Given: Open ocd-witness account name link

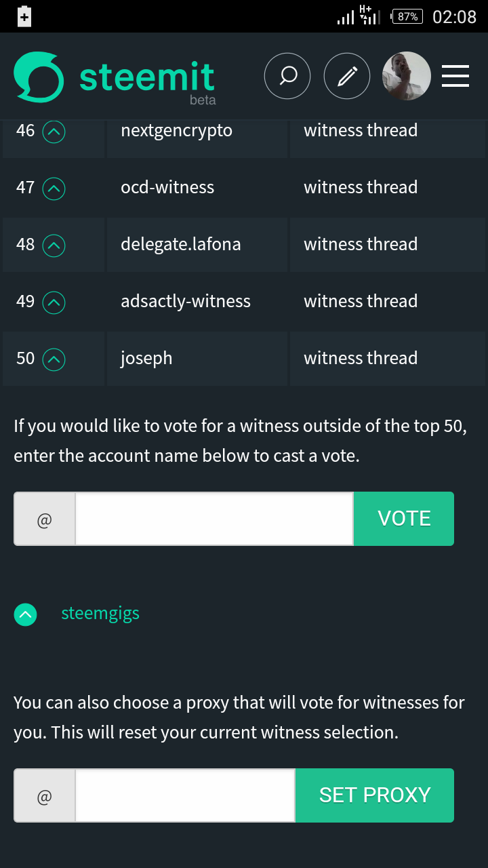Looking at the screenshot, I should (167, 187).
